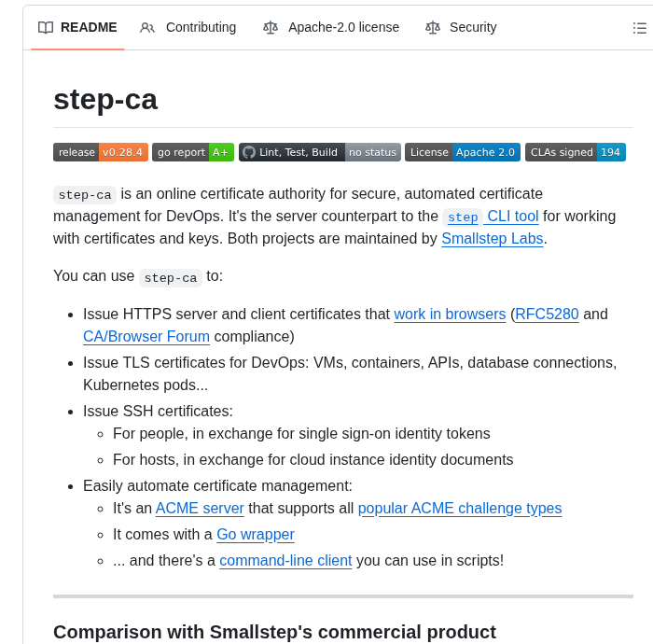Click the README book icon
Screen dimensions: 653x644
point(46,28)
